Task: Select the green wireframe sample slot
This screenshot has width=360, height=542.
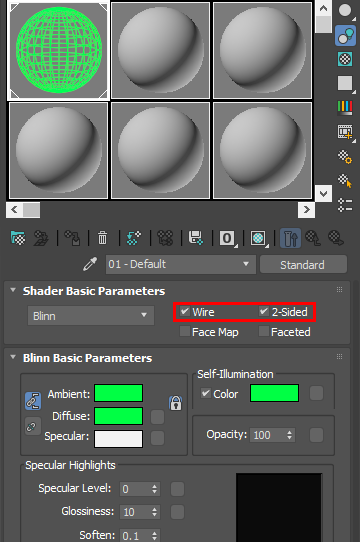Action: coord(58,50)
